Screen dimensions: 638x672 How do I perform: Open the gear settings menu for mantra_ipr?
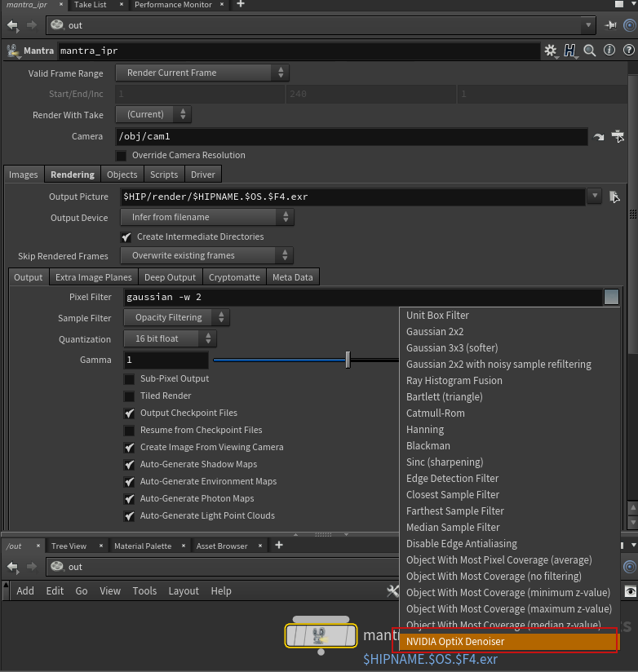(x=551, y=51)
